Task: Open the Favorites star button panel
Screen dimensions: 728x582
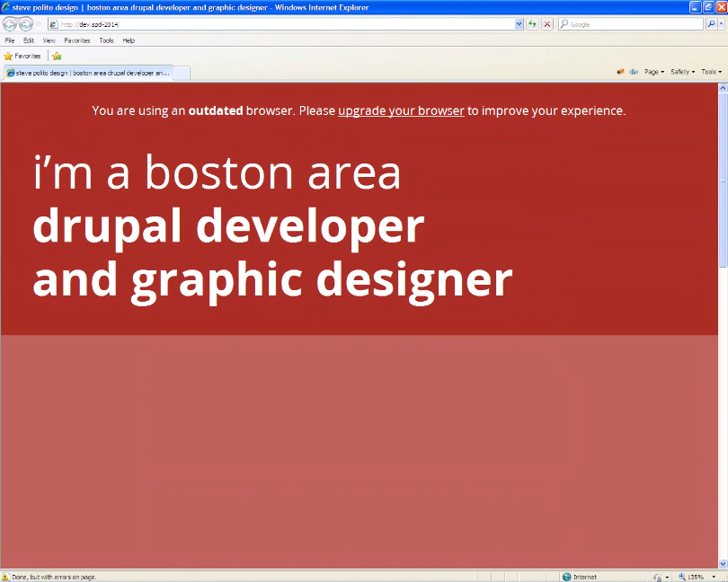Action: tap(22, 57)
